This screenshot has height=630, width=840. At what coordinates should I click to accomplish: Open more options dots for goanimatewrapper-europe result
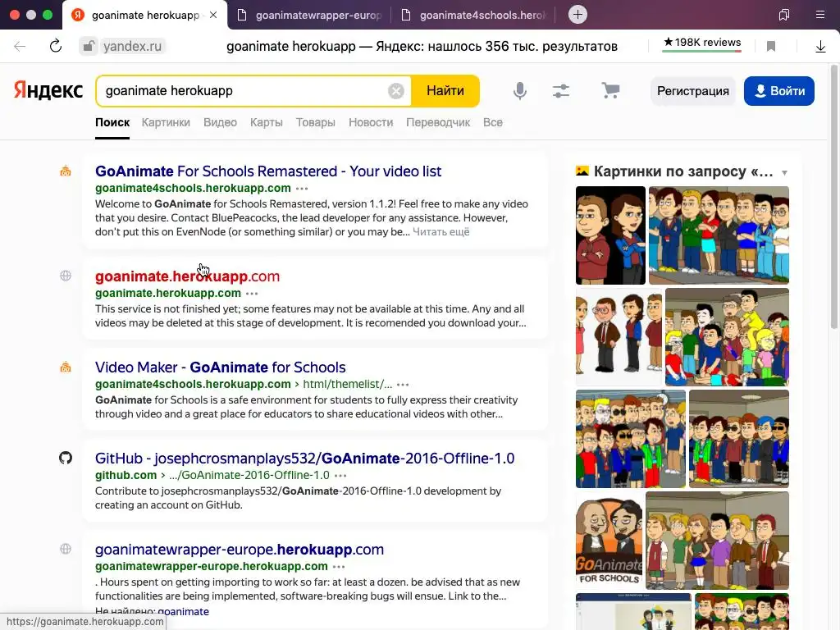click(339, 567)
